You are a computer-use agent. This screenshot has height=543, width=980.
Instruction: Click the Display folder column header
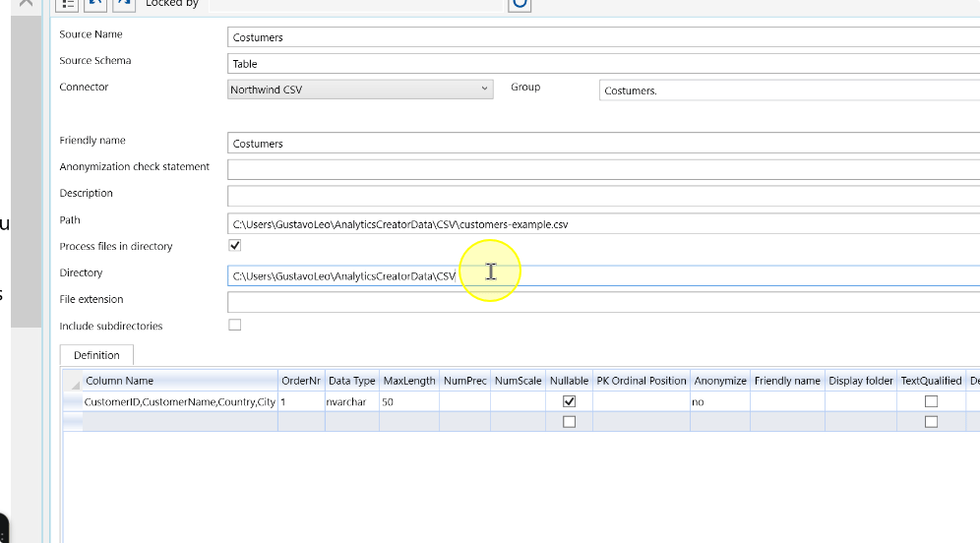click(x=861, y=381)
